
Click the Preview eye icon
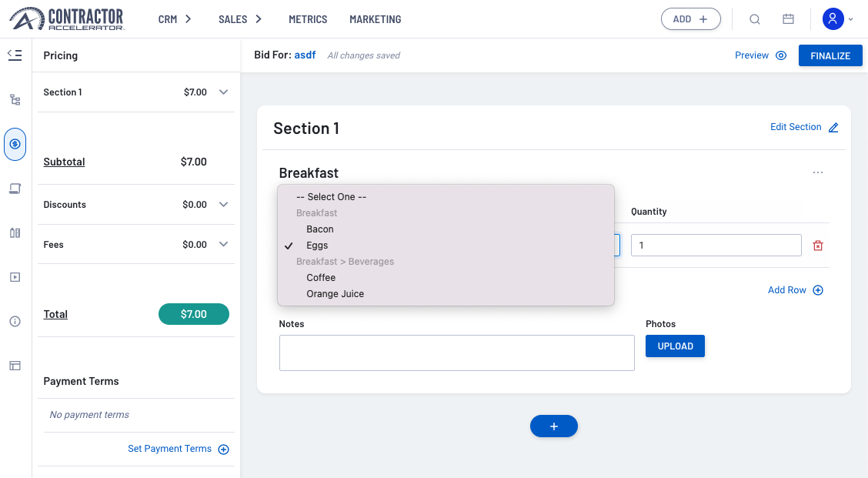(x=780, y=55)
